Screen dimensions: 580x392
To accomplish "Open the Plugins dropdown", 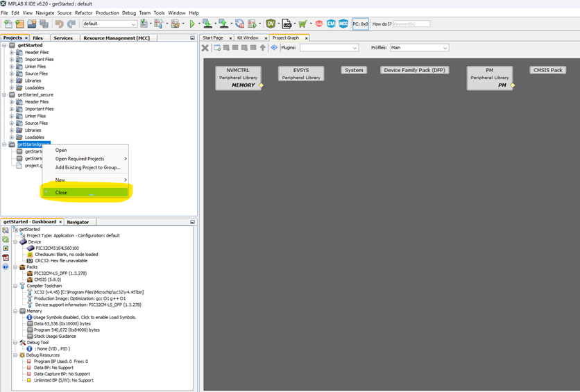I will pos(329,48).
